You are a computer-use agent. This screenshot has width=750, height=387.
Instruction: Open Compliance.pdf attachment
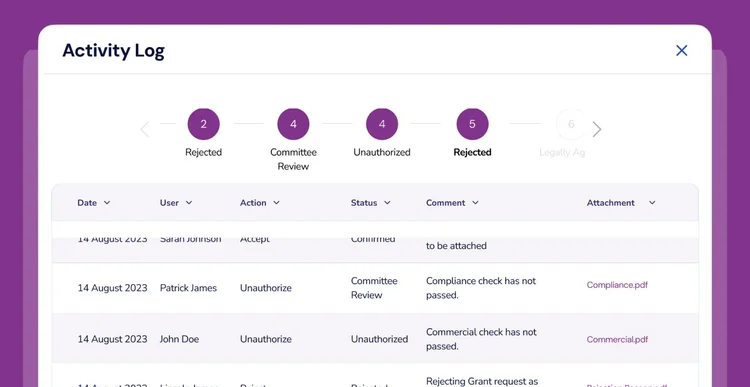[617, 285]
